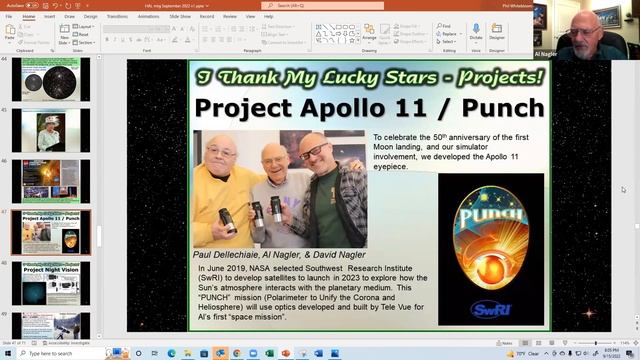
Task: Open Microsoft Edge from taskbar
Action: [x=171, y=353]
